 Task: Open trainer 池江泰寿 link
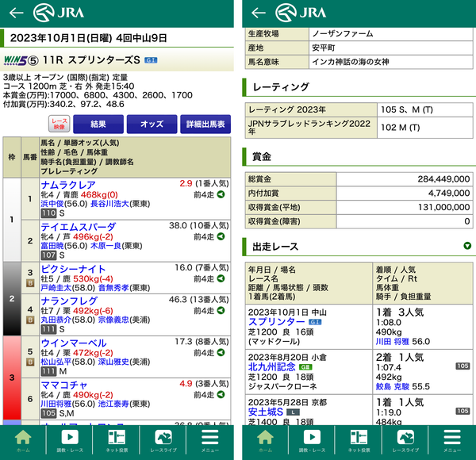point(113,404)
